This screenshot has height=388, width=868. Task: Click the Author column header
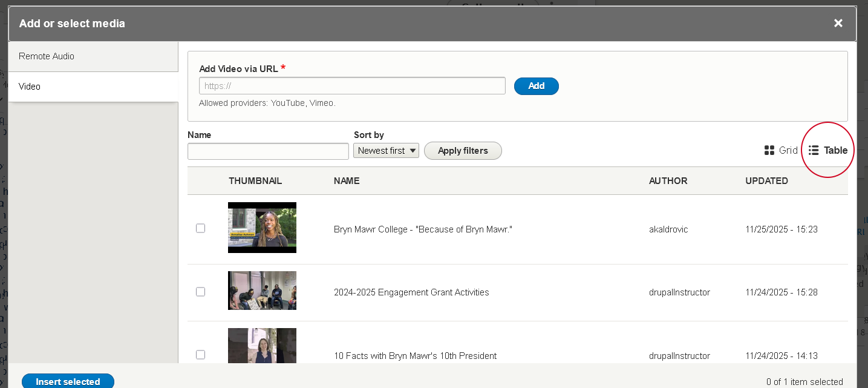[668, 181]
